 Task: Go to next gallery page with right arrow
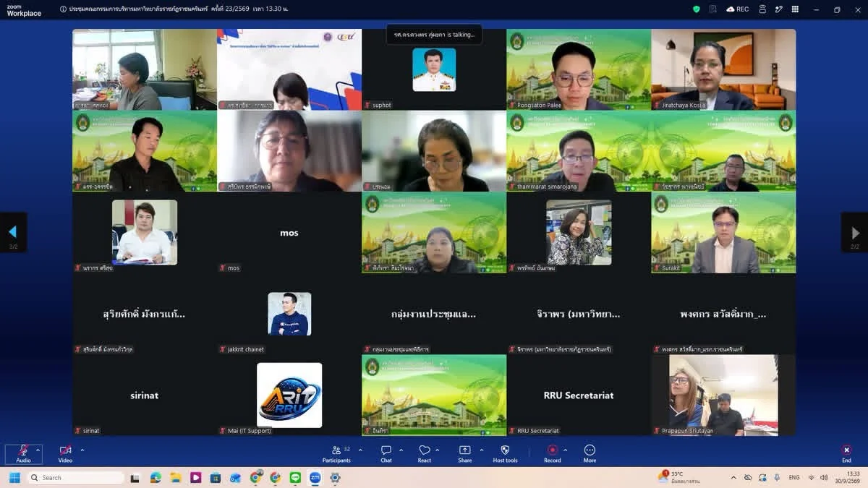pos(855,232)
